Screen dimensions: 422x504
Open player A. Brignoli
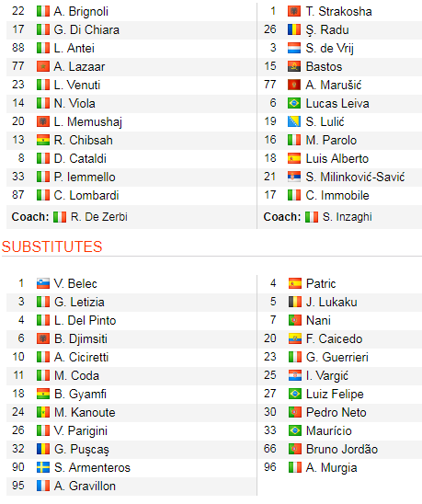point(81,11)
